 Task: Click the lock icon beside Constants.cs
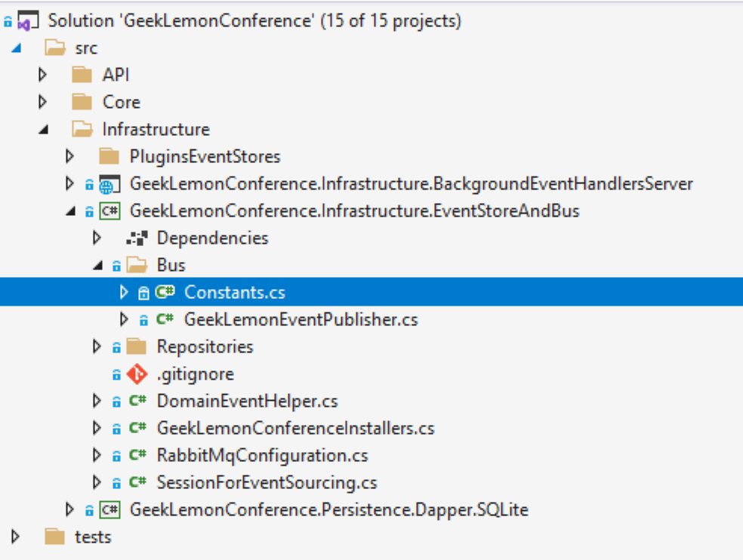(143, 294)
